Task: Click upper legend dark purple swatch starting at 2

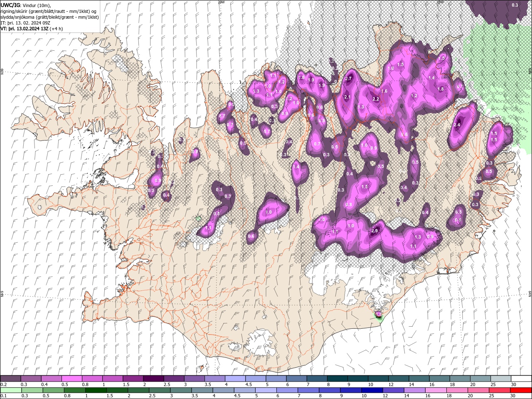Action: 153,379
